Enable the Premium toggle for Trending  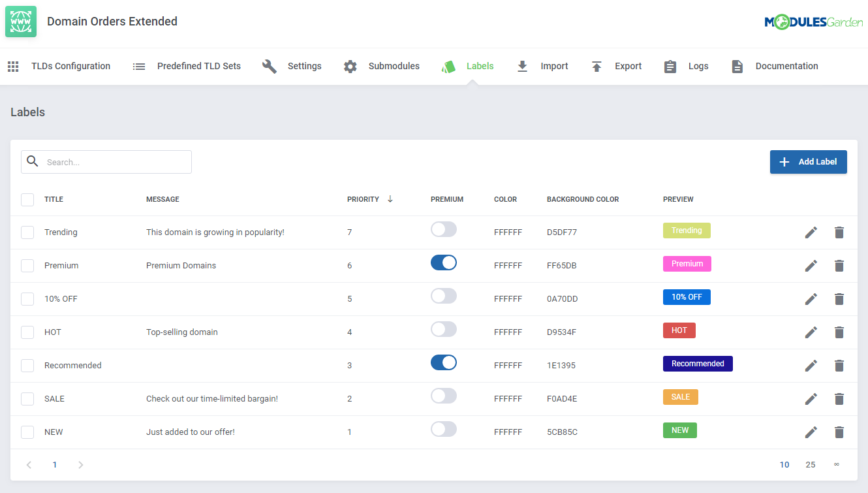click(443, 230)
